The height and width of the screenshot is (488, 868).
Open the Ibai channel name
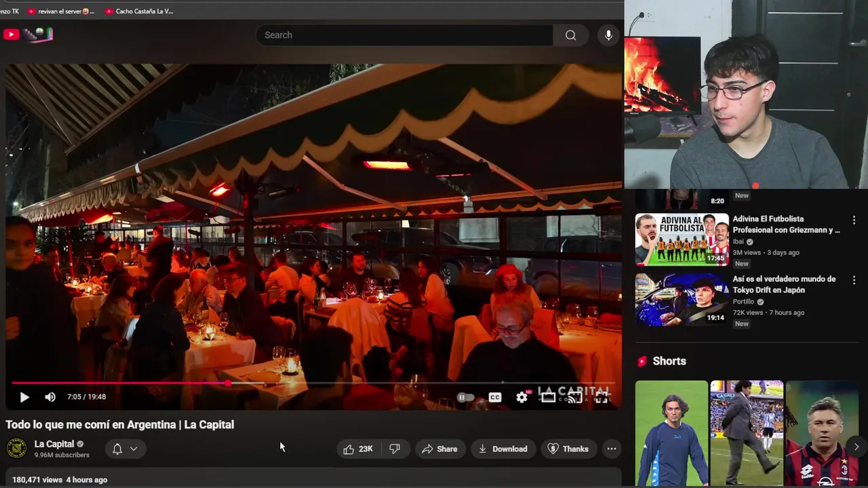coord(738,241)
